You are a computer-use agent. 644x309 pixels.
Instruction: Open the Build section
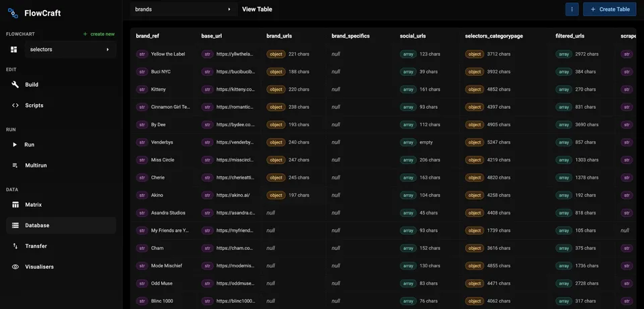[61, 85]
